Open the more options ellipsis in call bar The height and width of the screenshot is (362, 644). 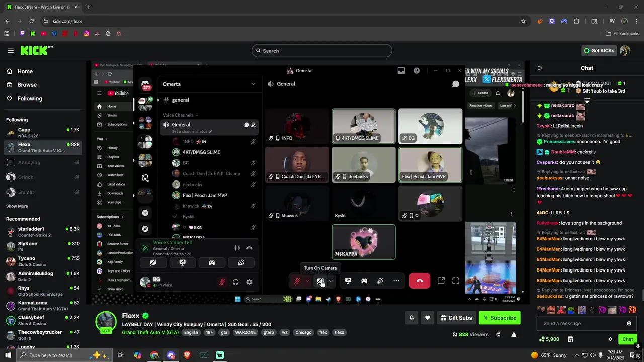point(396,281)
